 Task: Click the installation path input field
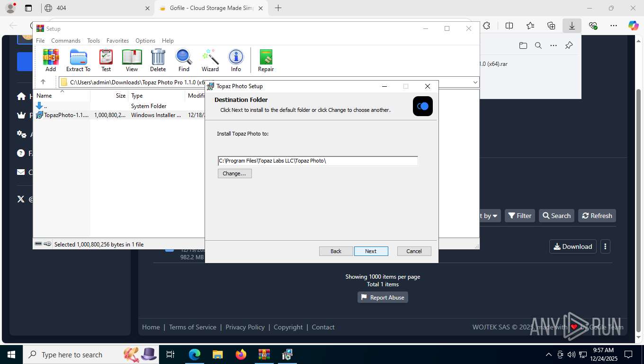pos(318,161)
